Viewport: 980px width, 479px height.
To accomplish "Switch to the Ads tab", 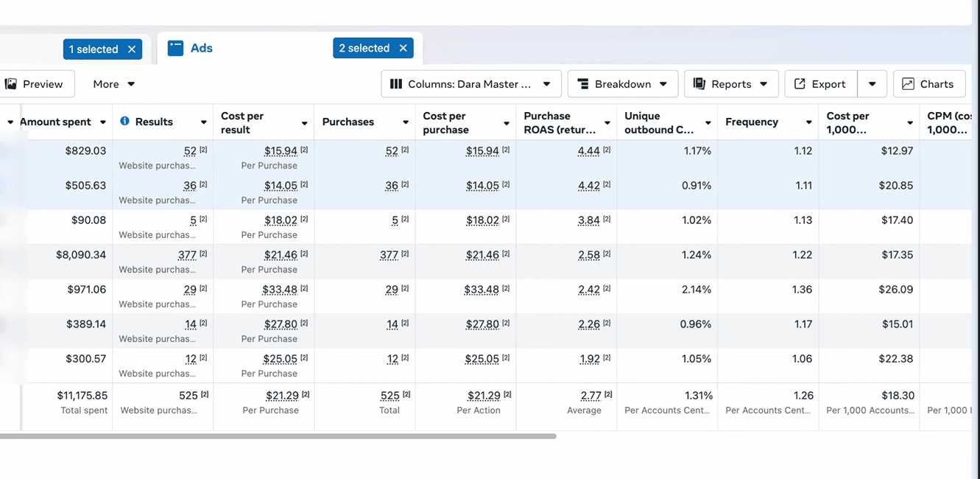I will pos(201,49).
